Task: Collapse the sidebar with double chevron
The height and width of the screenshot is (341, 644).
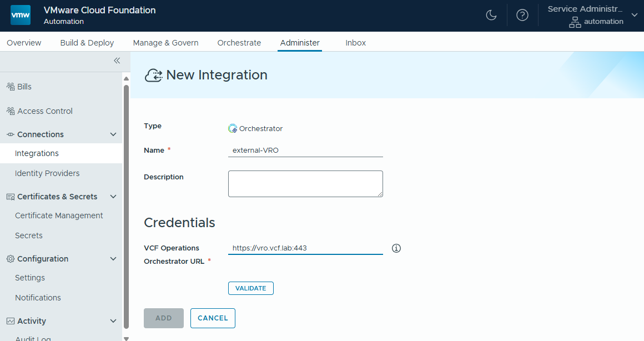Action: (x=117, y=61)
